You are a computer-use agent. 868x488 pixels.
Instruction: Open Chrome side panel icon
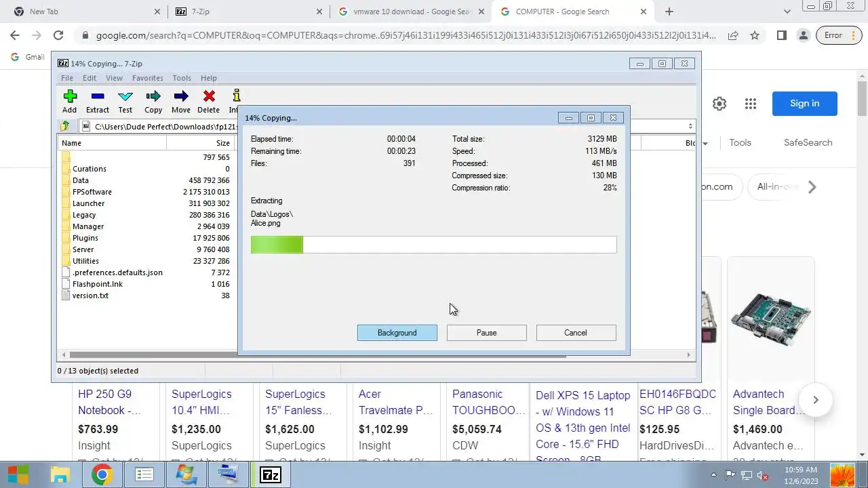click(782, 35)
